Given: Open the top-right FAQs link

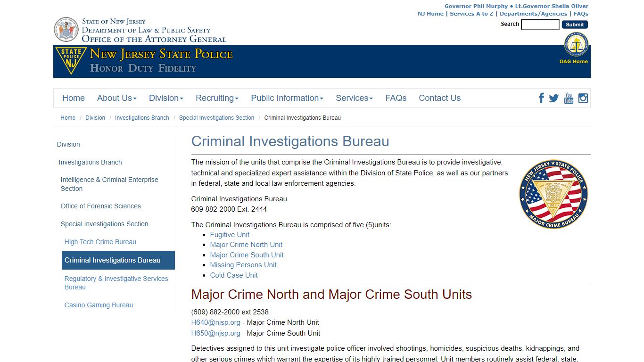Looking at the screenshot, I should (x=581, y=14).
